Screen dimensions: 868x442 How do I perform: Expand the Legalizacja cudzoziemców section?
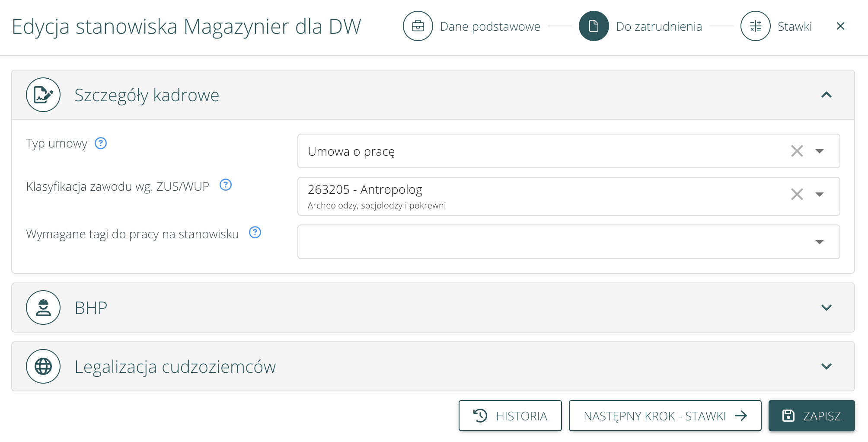coord(826,366)
